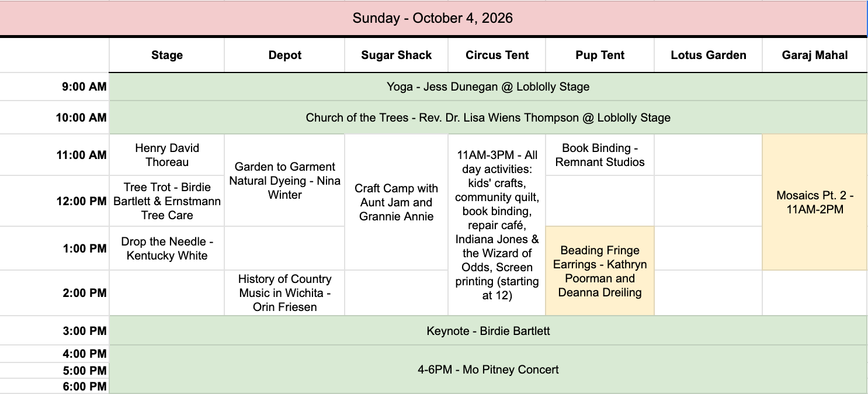Viewport: 868px width, 394px height.
Task: Select the Craft Camp with Aunt Jam cell
Action: (397, 202)
